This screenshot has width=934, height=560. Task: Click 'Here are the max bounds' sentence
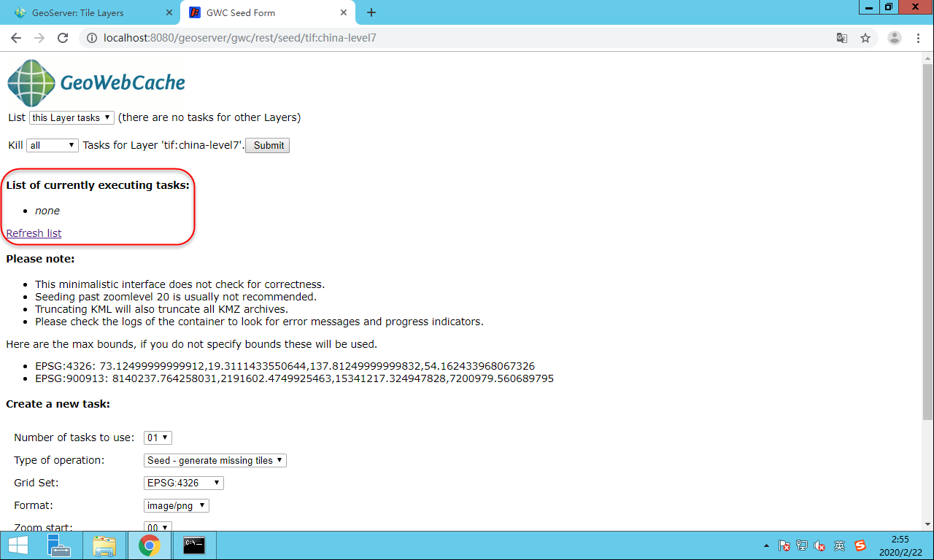(191, 344)
